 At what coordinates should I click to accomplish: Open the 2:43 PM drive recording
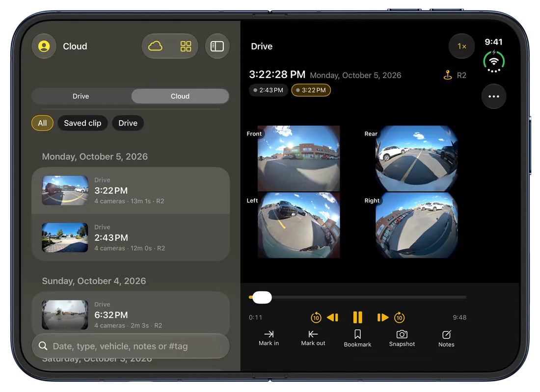coord(131,238)
